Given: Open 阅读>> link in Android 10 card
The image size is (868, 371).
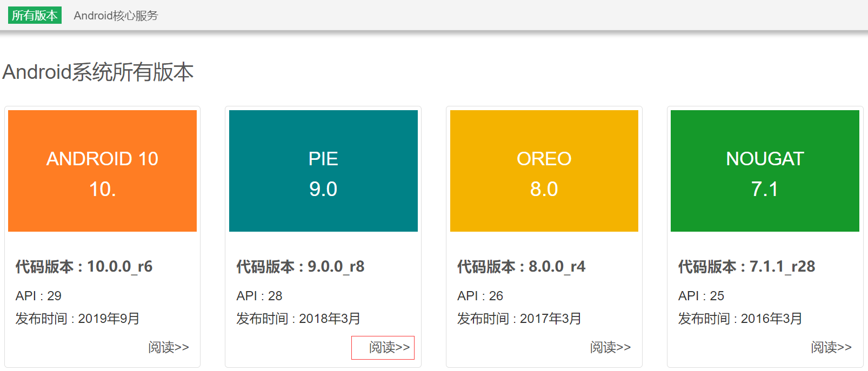Looking at the screenshot, I should click(x=169, y=347).
